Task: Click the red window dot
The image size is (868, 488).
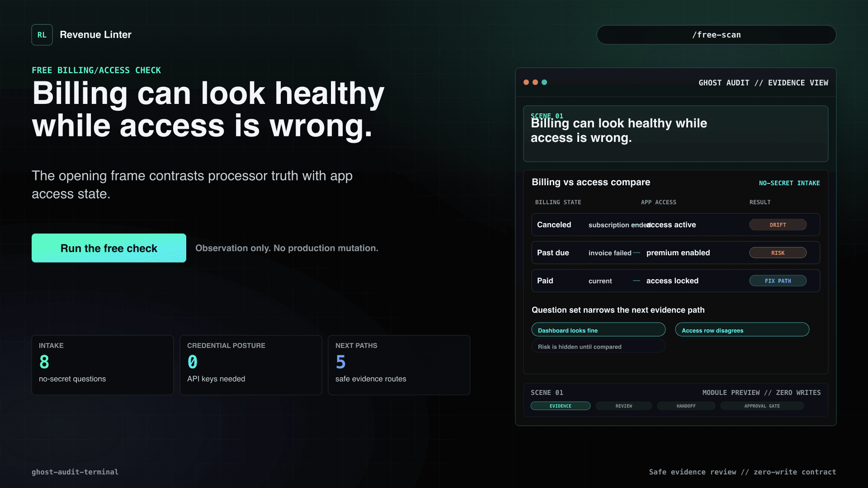Action: (x=526, y=82)
